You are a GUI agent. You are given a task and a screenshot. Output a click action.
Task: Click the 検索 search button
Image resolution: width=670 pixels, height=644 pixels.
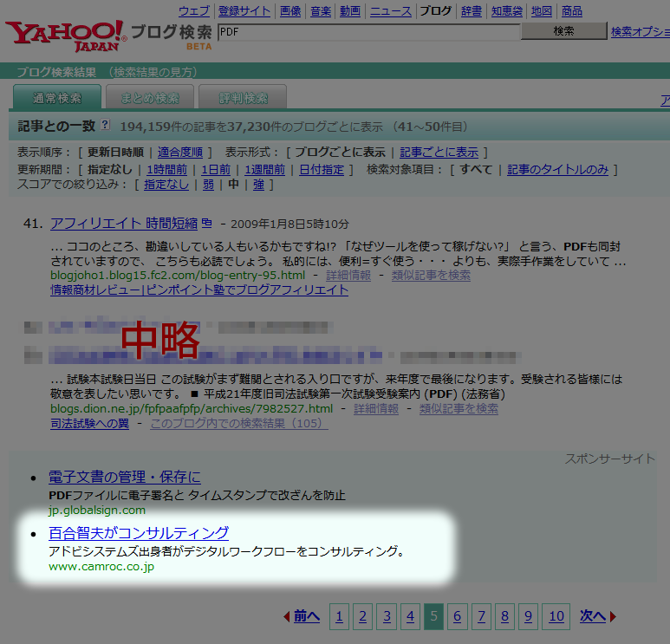563,30
